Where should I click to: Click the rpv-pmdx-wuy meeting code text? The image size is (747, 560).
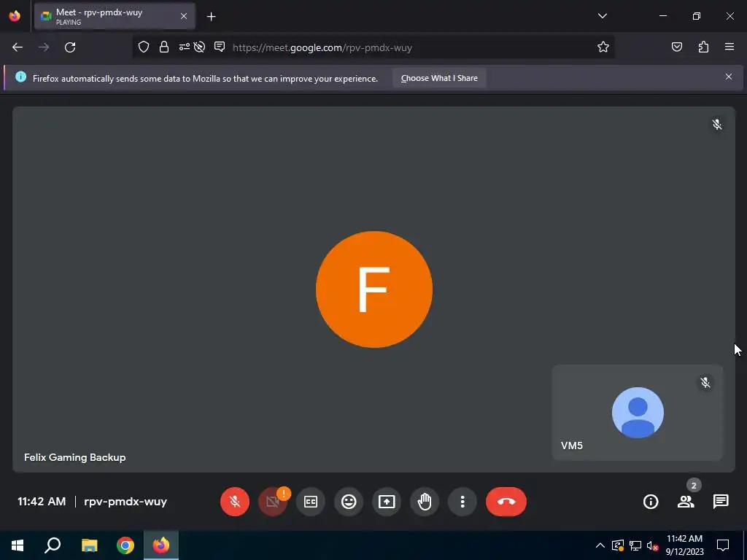click(125, 502)
